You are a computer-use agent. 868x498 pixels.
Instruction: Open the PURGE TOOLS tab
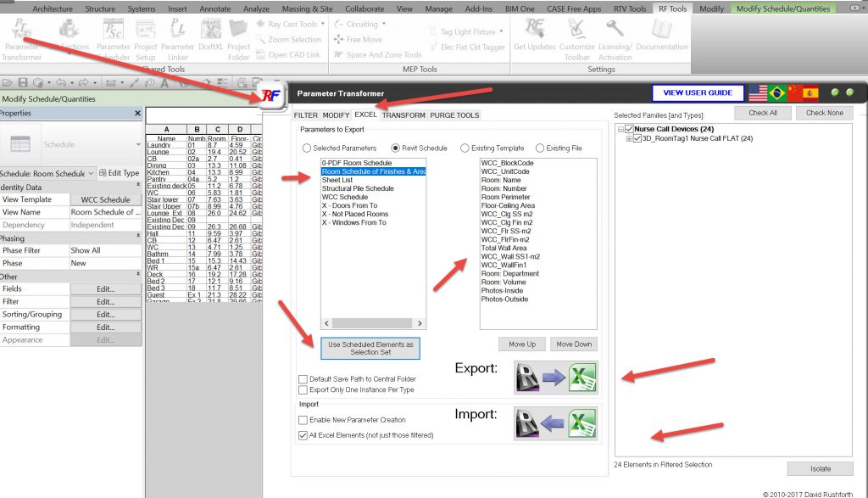454,115
